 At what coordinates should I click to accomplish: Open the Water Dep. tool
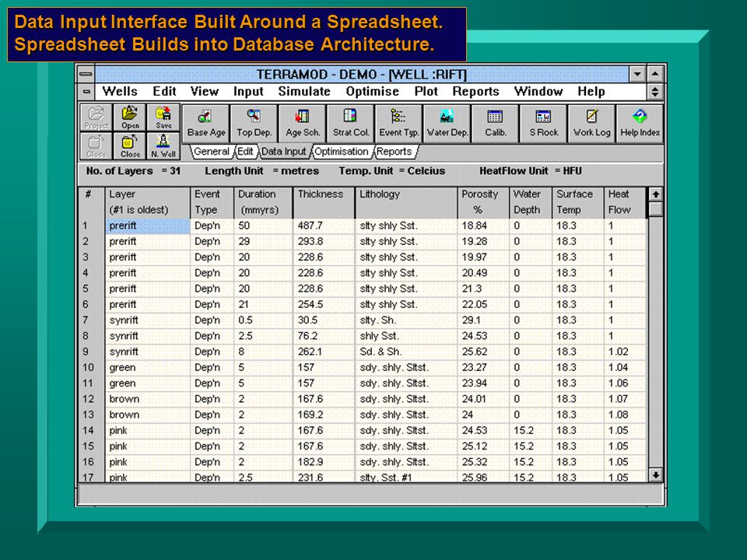point(447,124)
